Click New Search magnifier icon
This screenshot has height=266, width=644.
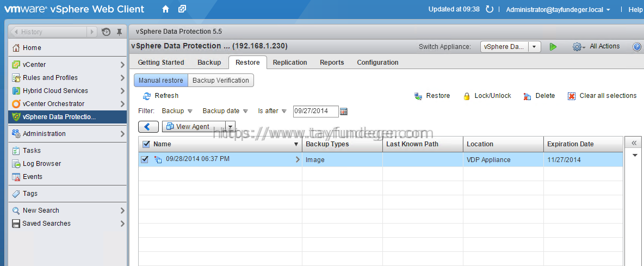[16, 211]
